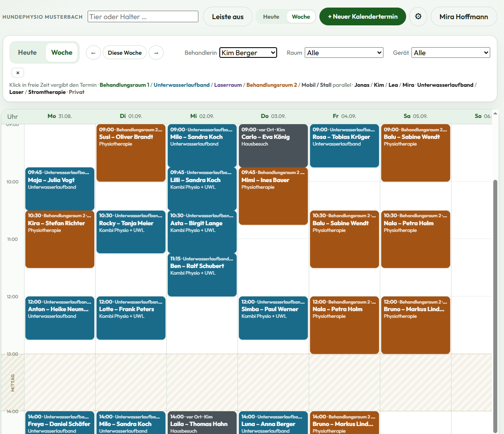The image size is (504, 434).
Task: Open appointment 'Lilli – Sandra Koch'
Action: coord(202,189)
